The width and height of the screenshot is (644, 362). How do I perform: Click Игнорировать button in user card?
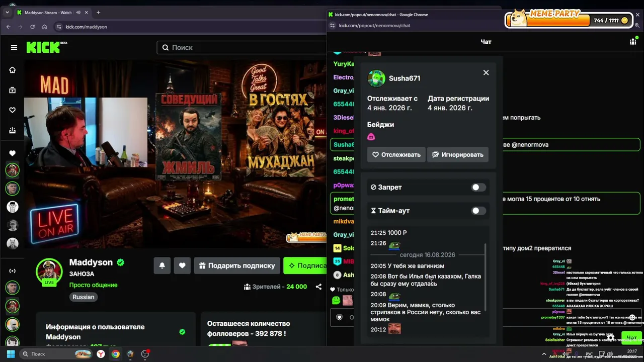coord(458,154)
